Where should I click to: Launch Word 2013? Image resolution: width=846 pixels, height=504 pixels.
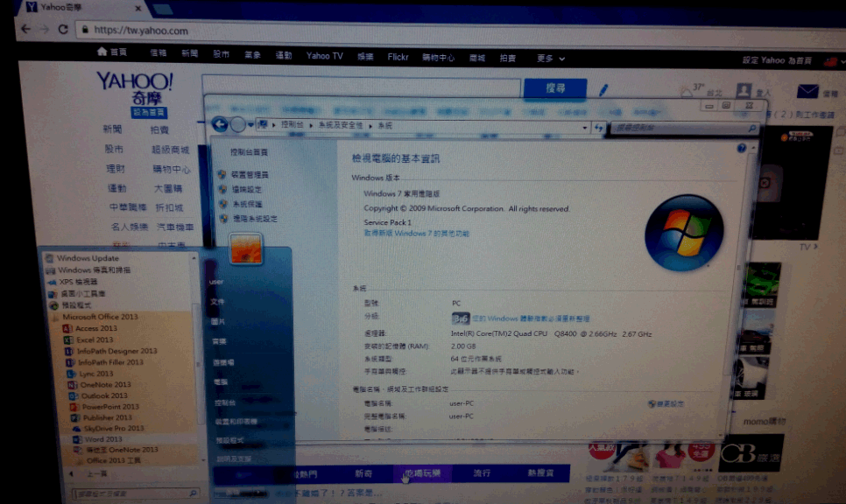(x=98, y=439)
